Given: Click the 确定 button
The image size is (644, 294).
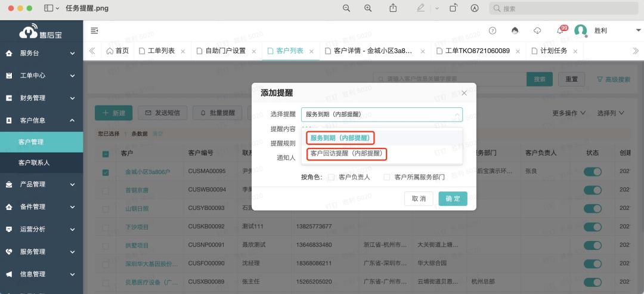Looking at the screenshot, I should pos(453,199).
